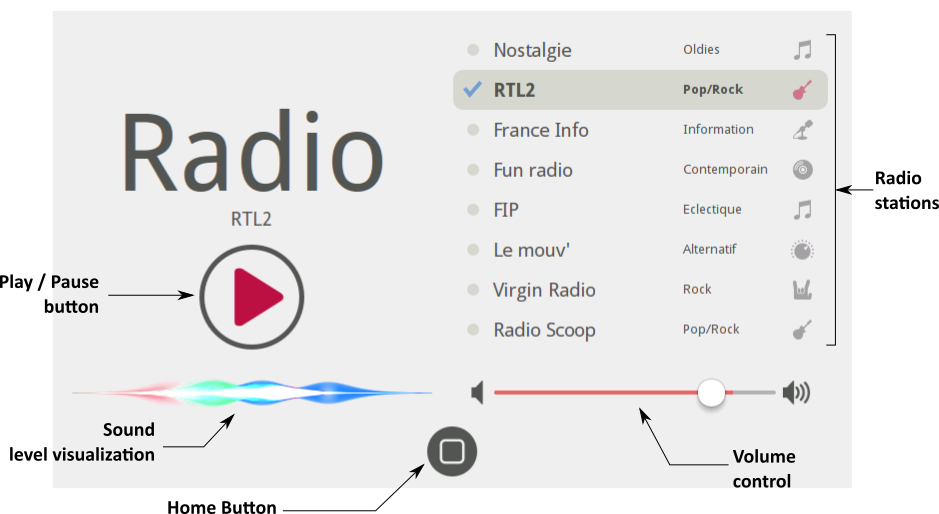
Task: Click the blue checkmark next to RTL2
Action: coord(472,90)
